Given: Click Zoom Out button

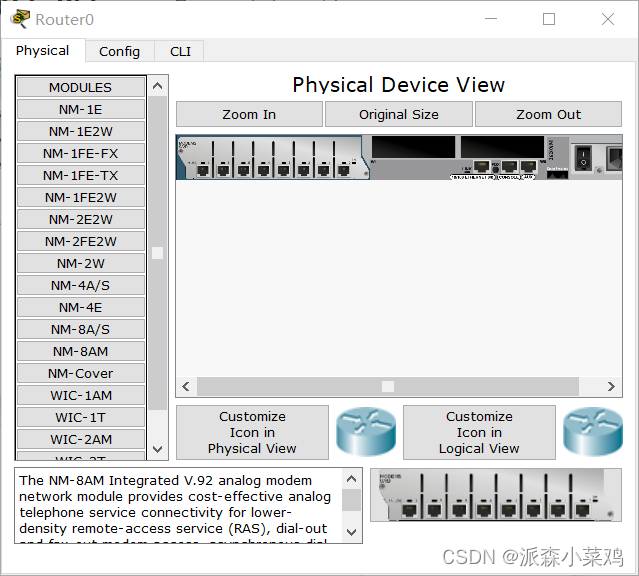Looking at the screenshot, I should click(x=548, y=115).
